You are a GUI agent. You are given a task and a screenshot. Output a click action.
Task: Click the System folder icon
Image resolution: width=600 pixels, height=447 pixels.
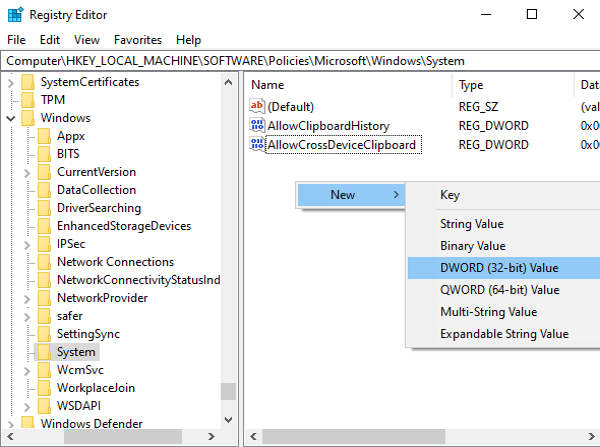[44, 351]
